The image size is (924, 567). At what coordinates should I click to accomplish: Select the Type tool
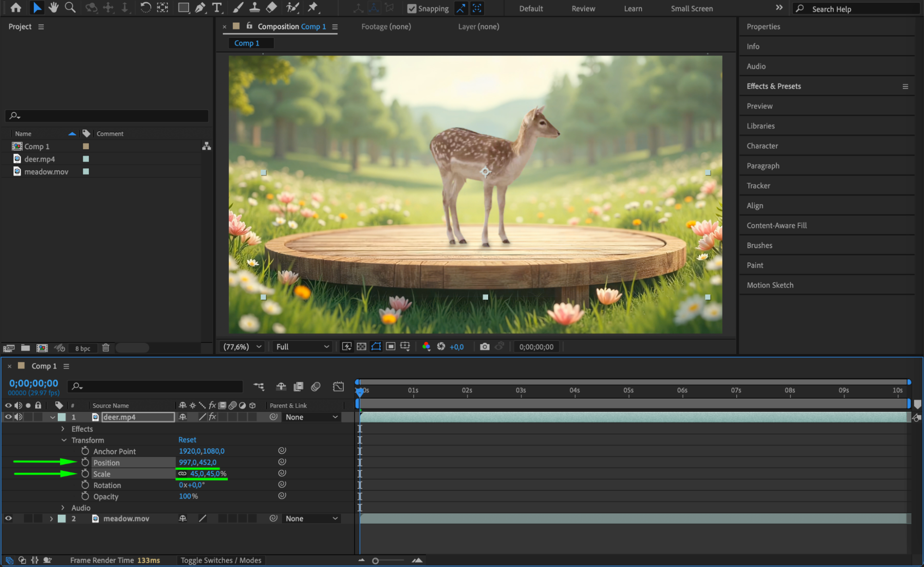(216, 7)
